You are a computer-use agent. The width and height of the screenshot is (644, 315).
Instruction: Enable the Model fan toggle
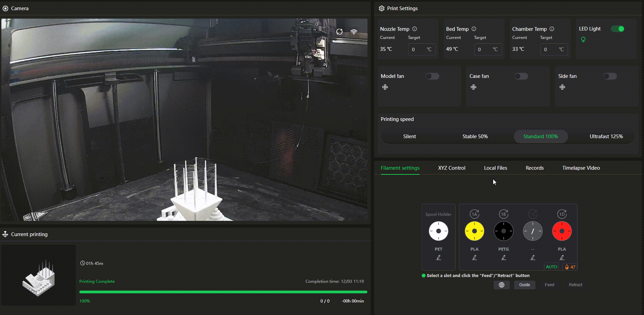click(432, 76)
